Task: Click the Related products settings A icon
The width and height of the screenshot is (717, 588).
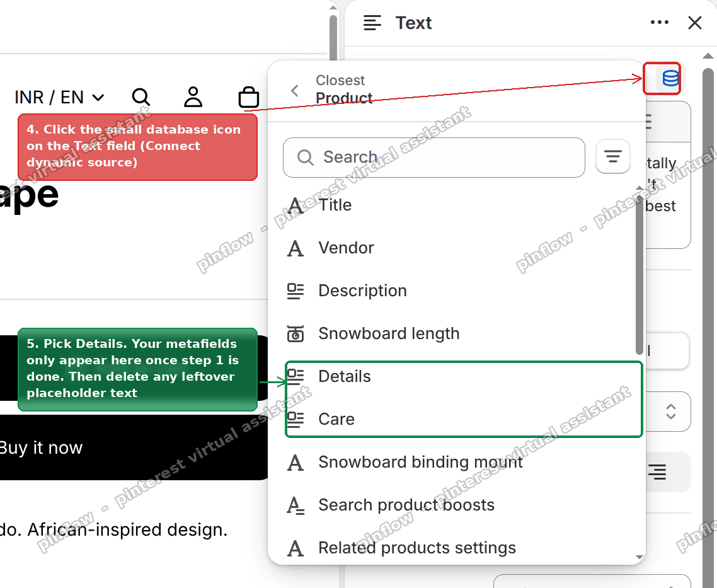Action: point(295,548)
